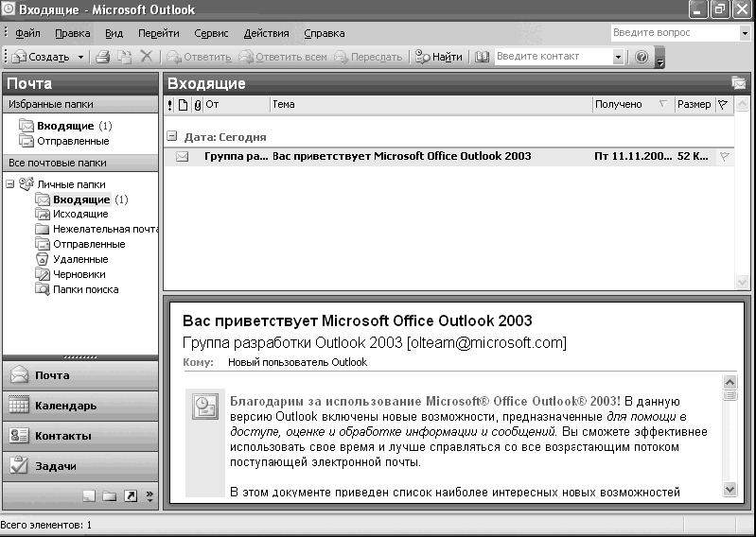
Task: Switch to the Календарь navigation button
Action: tap(80, 406)
